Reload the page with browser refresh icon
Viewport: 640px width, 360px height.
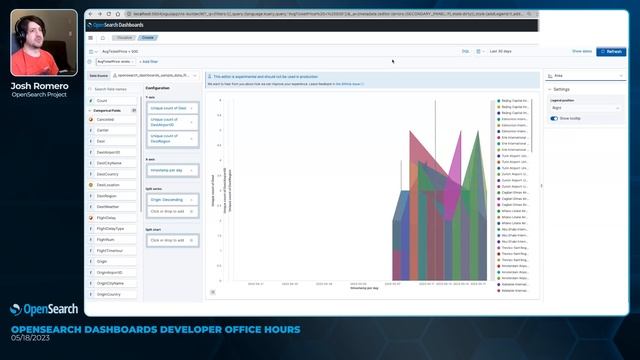point(109,14)
